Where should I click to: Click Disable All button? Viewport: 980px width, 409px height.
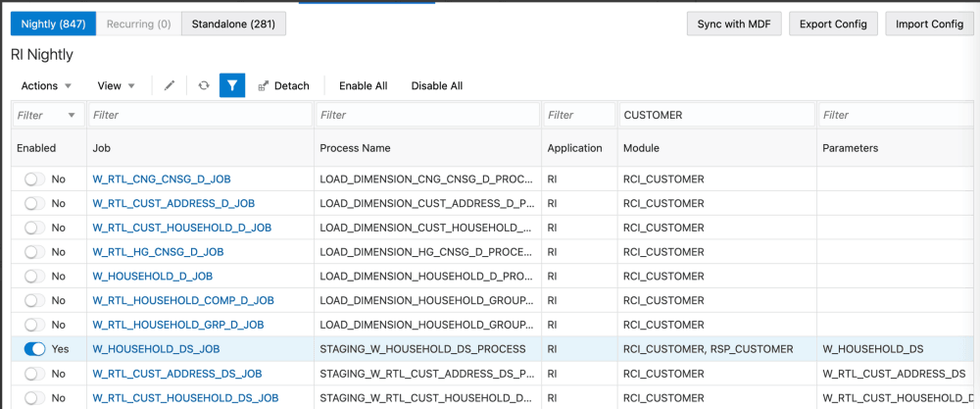(x=437, y=85)
